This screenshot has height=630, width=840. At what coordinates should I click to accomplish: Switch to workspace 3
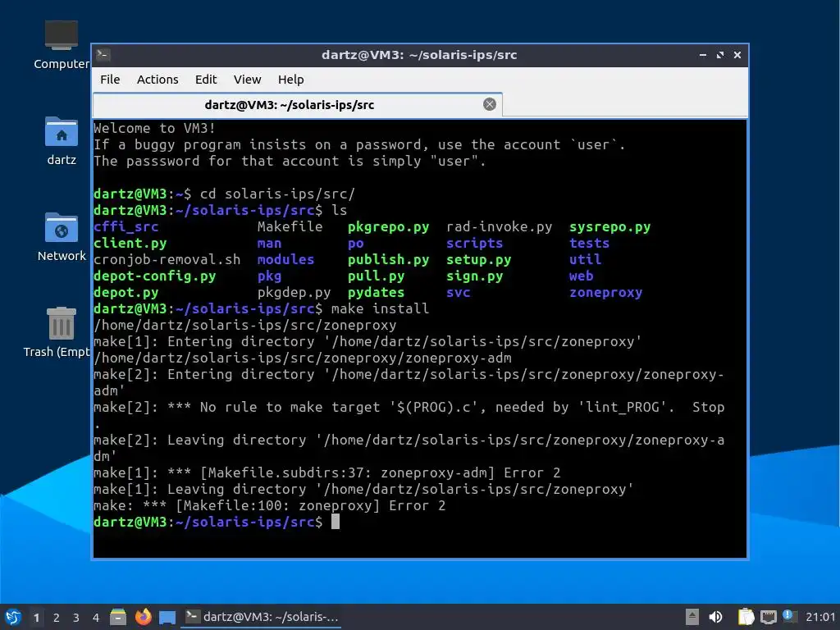pos(76,618)
